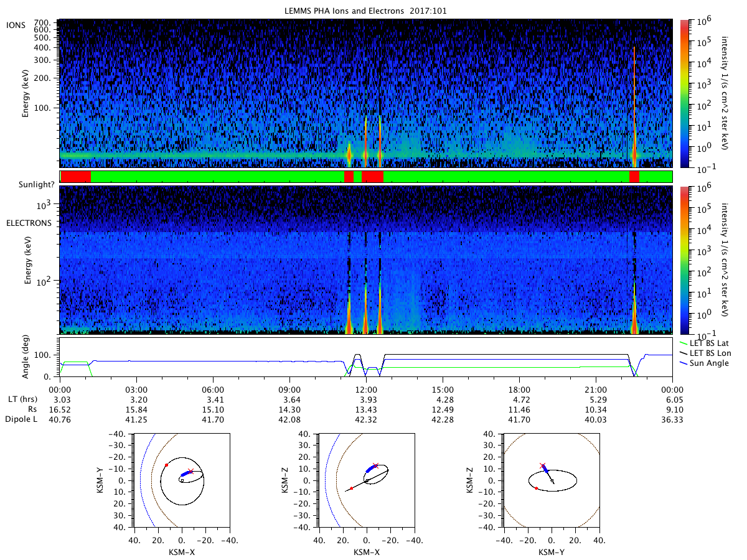747x560 pixels.
Task: Click the red X marker in KSM-Y/KSM-Z plot
Action: (x=542, y=465)
